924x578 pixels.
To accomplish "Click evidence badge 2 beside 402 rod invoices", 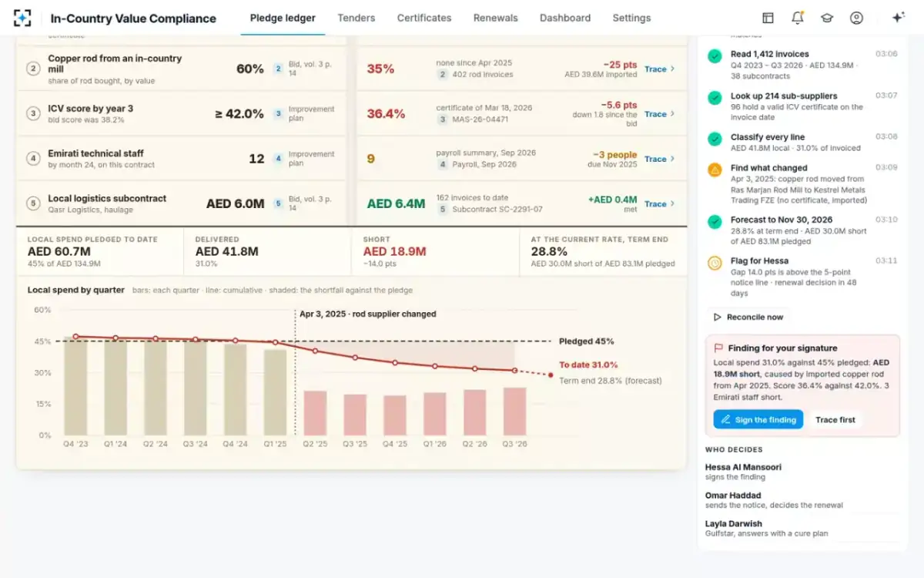I will pyautogui.click(x=442, y=75).
